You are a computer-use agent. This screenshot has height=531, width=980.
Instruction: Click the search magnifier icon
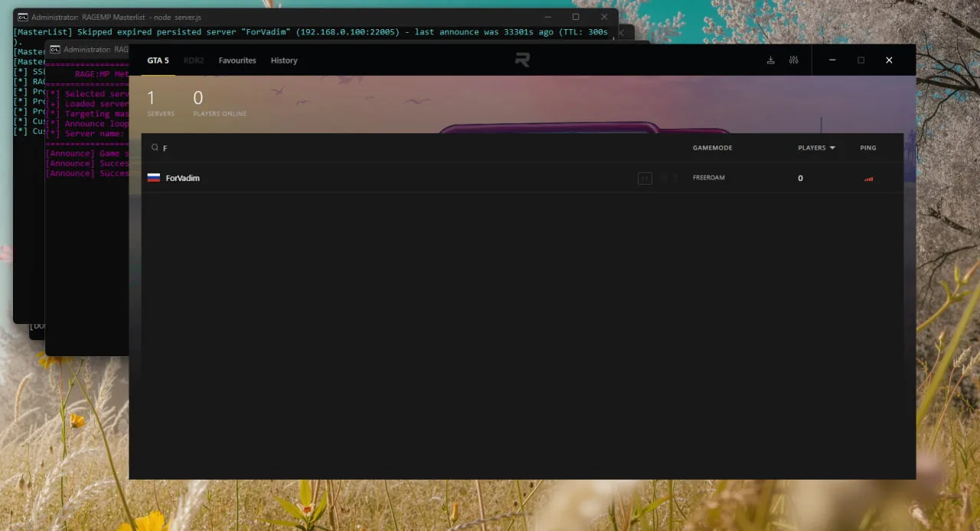(155, 148)
